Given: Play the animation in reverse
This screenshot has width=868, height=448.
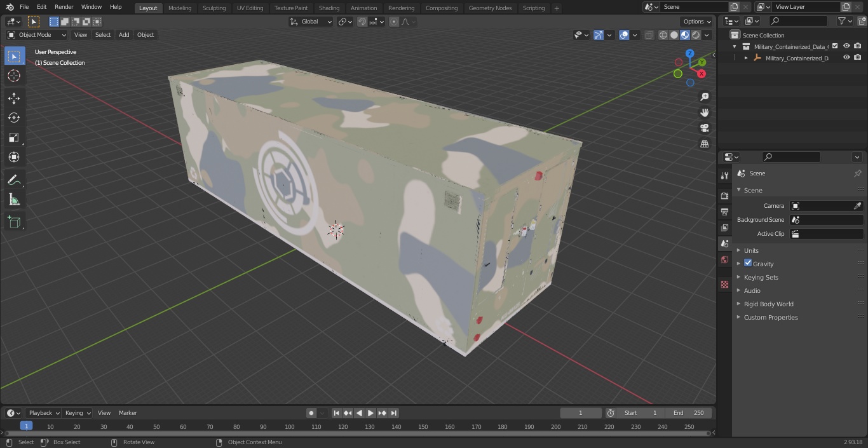Looking at the screenshot, I should (x=359, y=413).
